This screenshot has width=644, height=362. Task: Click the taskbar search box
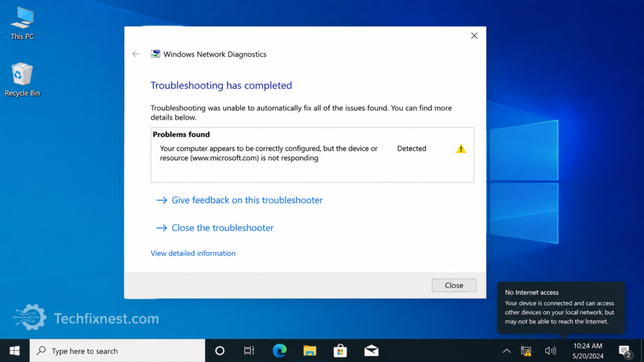point(118,351)
